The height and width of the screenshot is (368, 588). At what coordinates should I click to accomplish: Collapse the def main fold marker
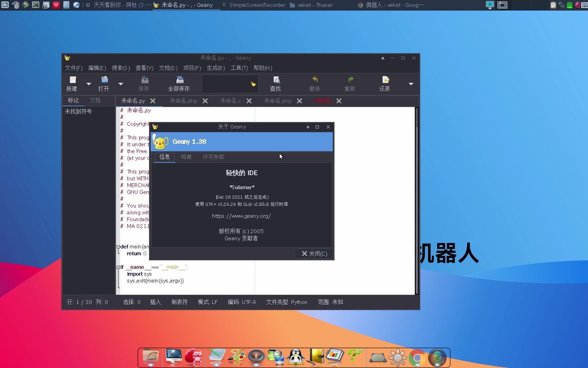point(118,247)
